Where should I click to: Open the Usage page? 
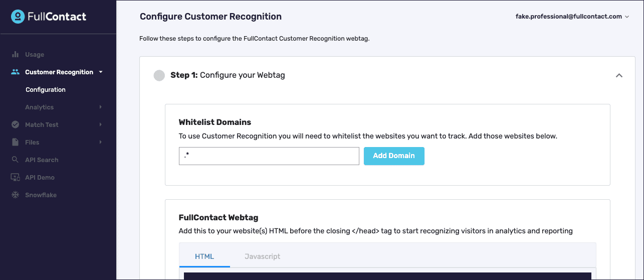coord(35,55)
